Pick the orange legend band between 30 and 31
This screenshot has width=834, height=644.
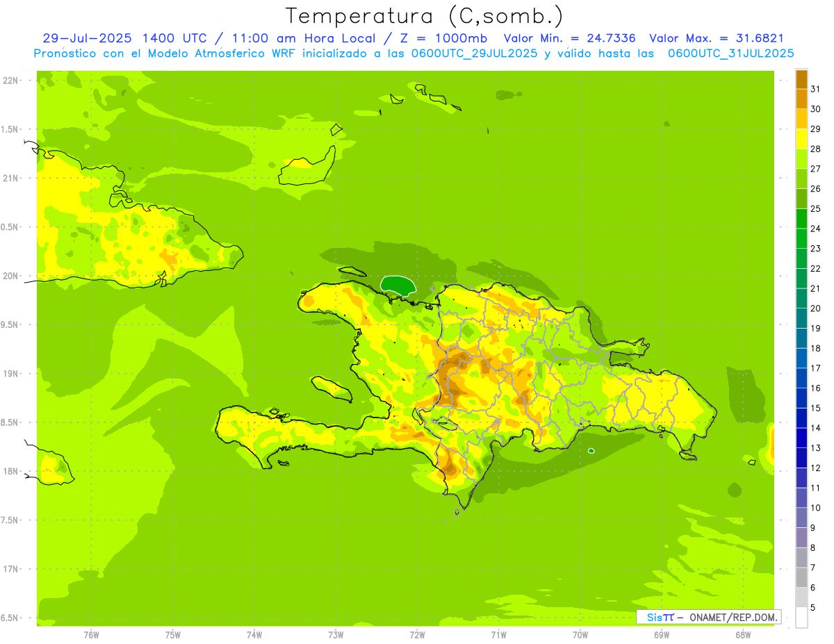click(x=801, y=99)
